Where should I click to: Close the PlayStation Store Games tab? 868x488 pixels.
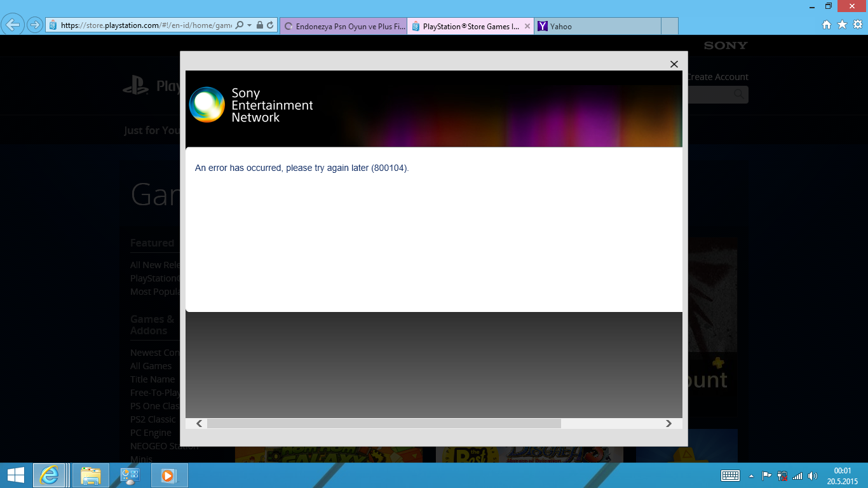coord(527,27)
